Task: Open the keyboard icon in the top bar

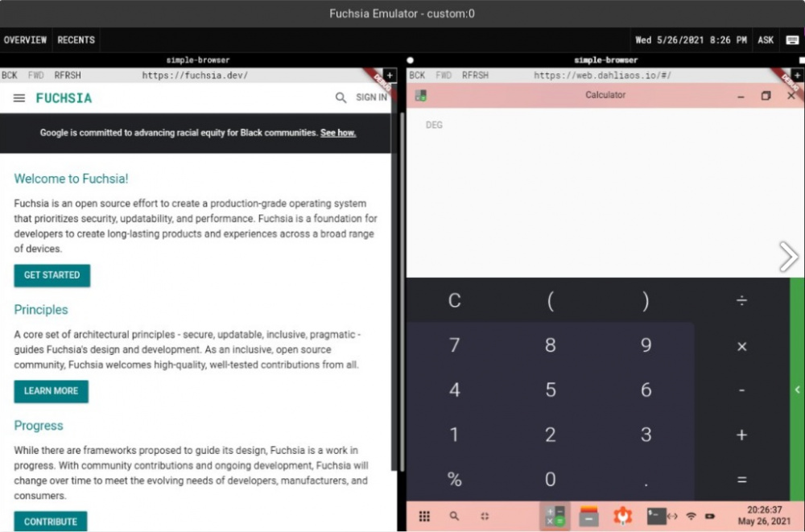Action: point(792,40)
